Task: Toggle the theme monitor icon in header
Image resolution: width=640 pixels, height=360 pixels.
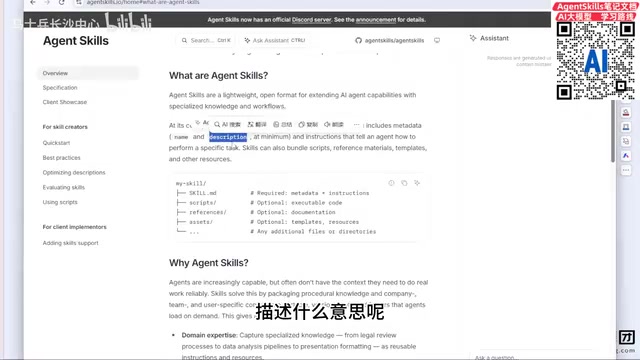Action: [437, 40]
